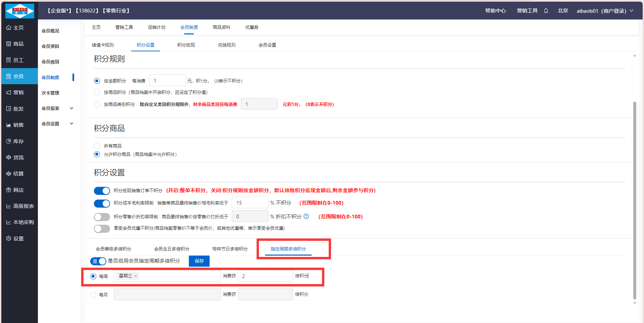This screenshot has height=323, width=644.
Task: Open 库存 in the sidebar
Action: pos(15,141)
